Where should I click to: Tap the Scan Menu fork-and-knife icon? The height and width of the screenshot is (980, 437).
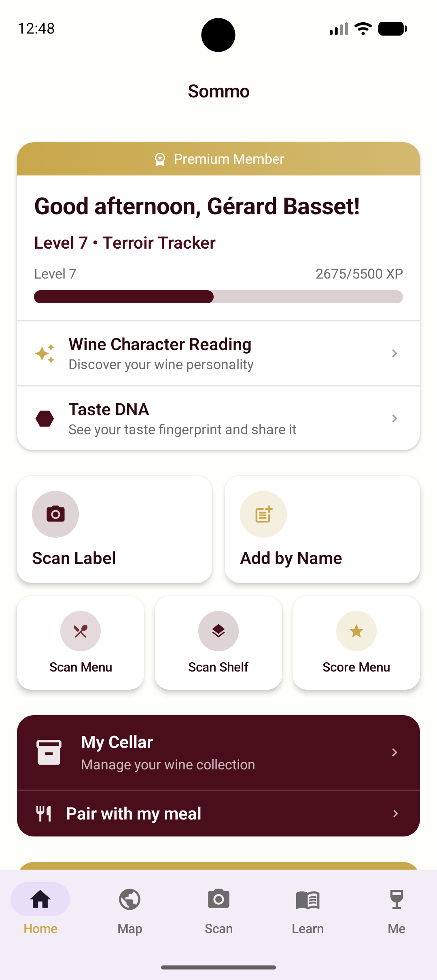coord(81,631)
